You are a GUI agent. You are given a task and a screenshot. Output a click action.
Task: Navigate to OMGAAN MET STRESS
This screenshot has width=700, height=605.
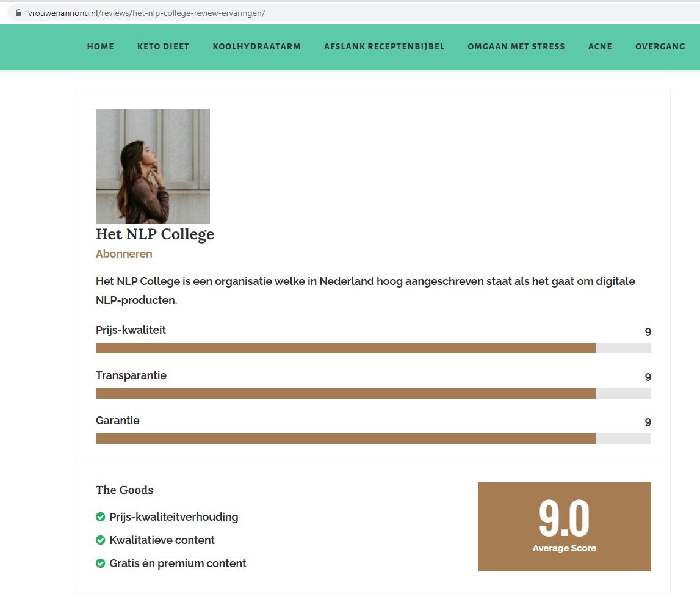[516, 46]
